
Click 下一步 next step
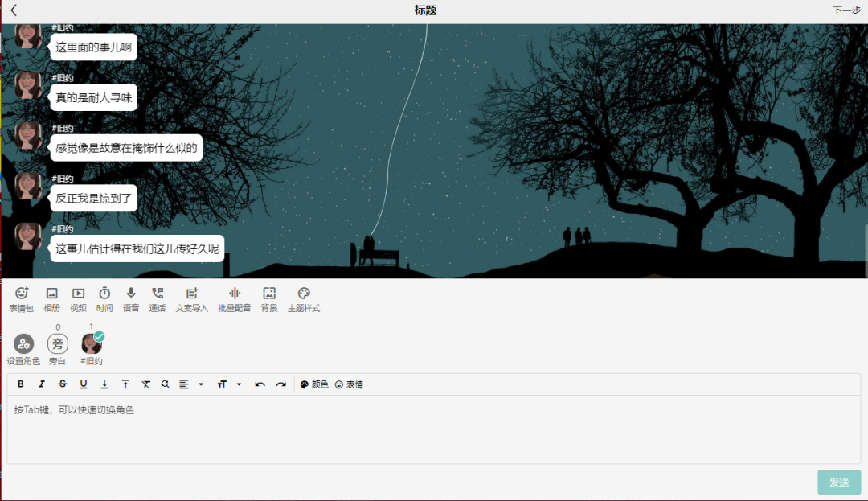[x=846, y=10]
